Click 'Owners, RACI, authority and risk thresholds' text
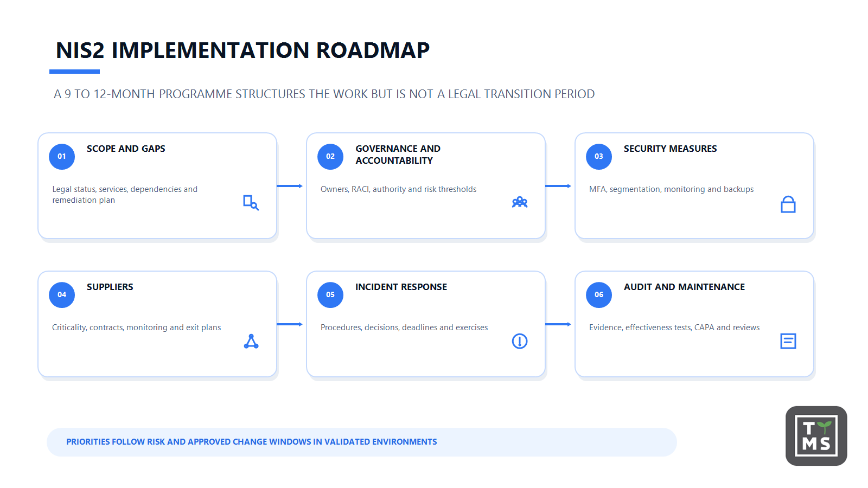Viewport: 868px width, 488px height. point(398,189)
